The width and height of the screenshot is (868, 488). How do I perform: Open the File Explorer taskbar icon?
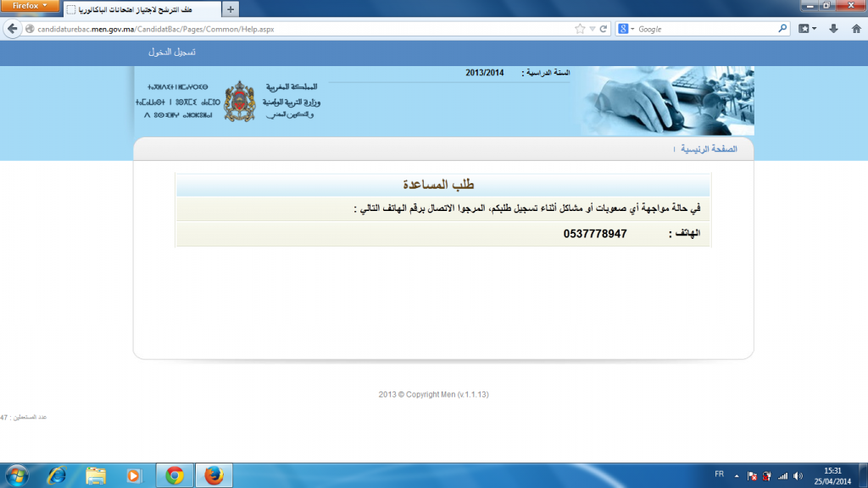click(95, 476)
